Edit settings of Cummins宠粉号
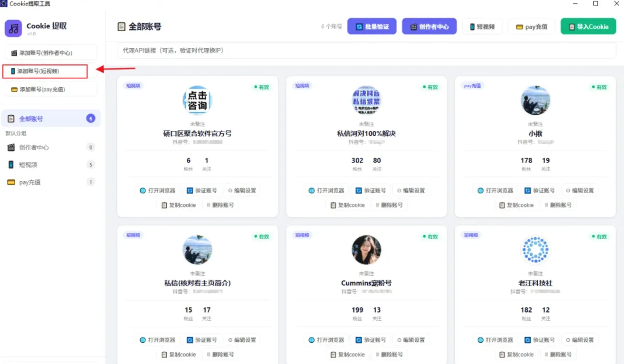624x364 pixels. [x=411, y=340]
